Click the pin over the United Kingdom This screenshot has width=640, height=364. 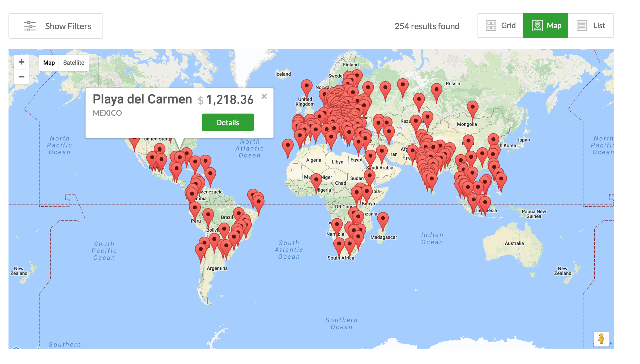[x=306, y=86]
